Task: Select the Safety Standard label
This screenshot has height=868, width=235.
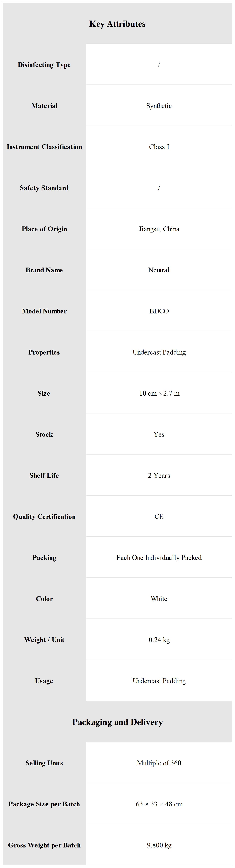Action: (44, 188)
